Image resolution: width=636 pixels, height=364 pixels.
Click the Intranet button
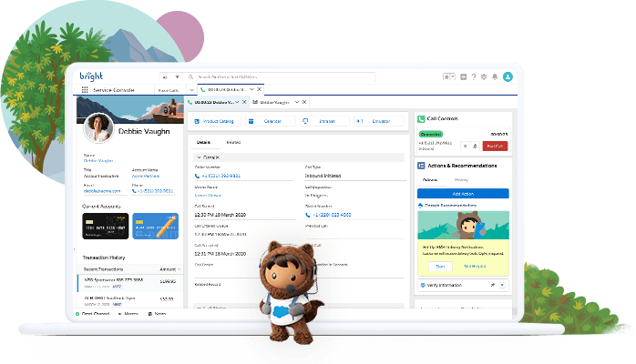coord(324,121)
